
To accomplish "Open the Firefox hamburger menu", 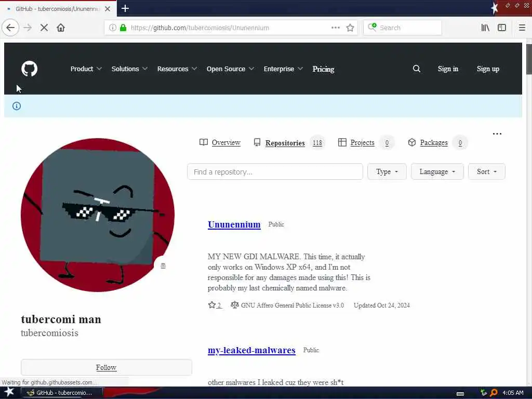I will [x=522, y=28].
